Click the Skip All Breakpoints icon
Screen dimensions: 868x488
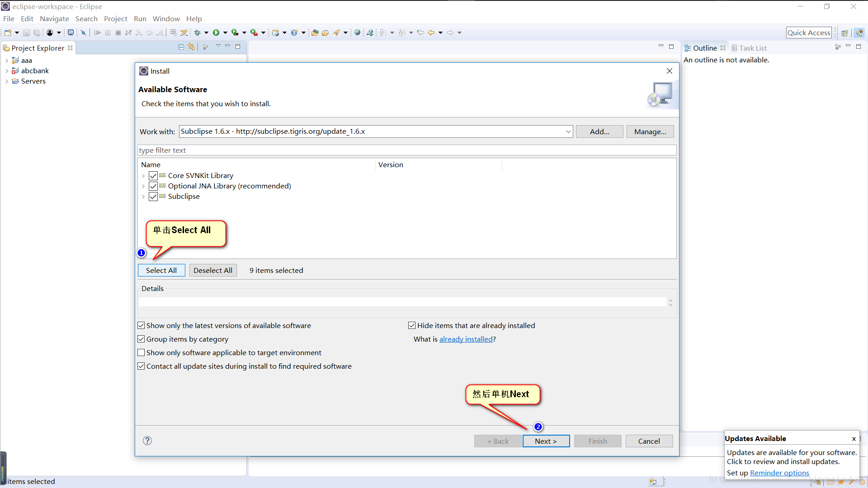tap(83, 33)
